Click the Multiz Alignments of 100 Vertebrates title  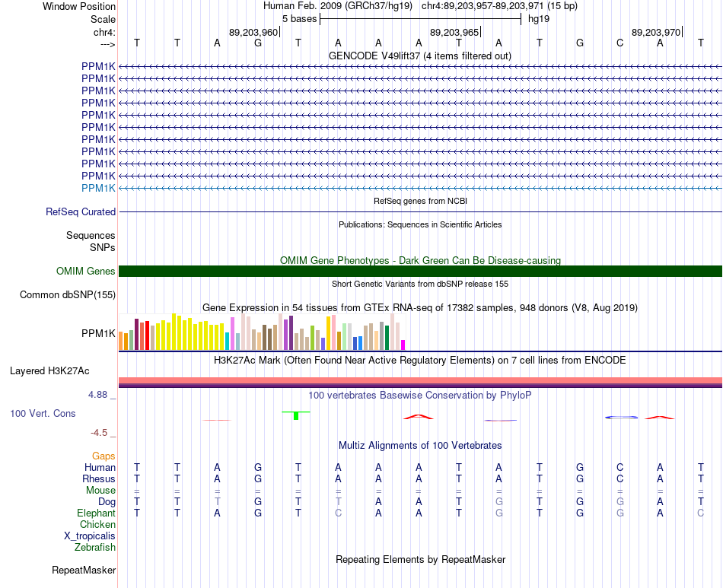point(420,446)
